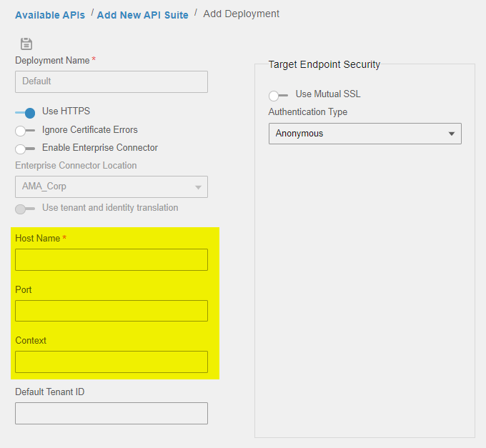Toggle Use Mutual SSL switch
Screen dimensions: 486x448
pyautogui.click(x=278, y=96)
